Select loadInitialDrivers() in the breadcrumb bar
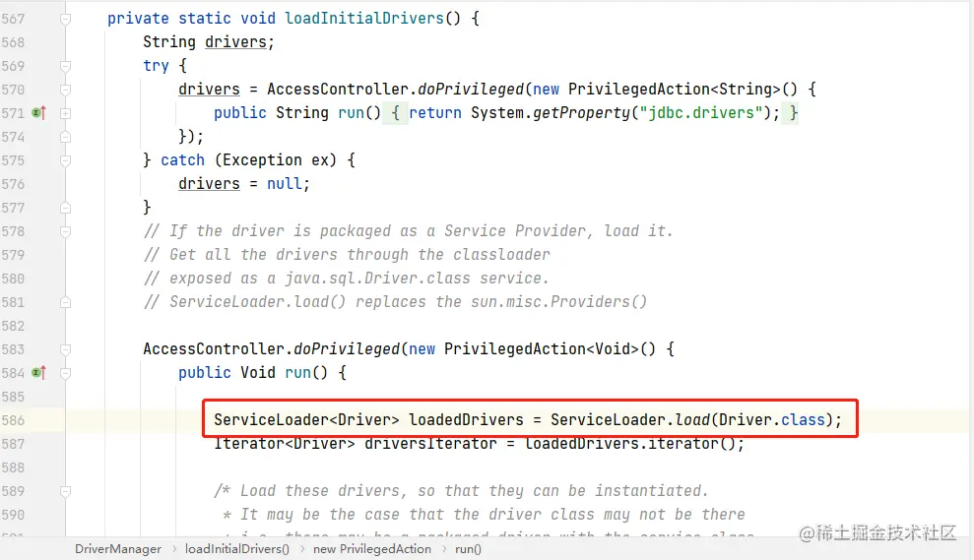This screenshot has width=974, height=560. coord(237,549)
